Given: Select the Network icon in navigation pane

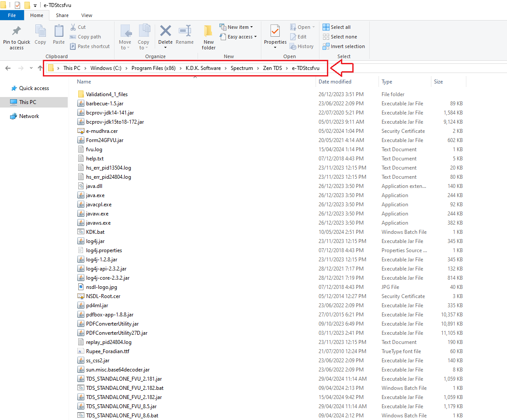Looking at the screenshot, I should (x=13, y=116).
